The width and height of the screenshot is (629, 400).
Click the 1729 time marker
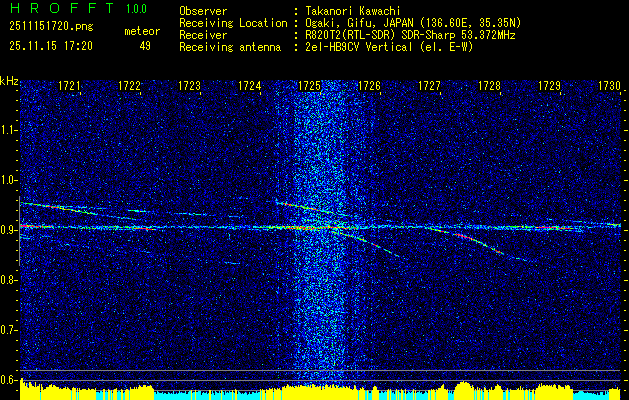click(x=549, y=85)
